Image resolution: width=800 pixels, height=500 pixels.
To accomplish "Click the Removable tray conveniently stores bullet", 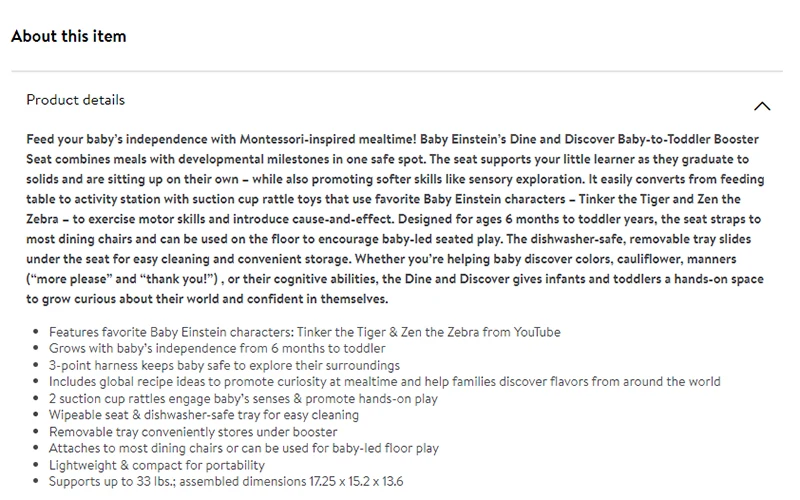I will pyautogui.click(x=193, y=432).
